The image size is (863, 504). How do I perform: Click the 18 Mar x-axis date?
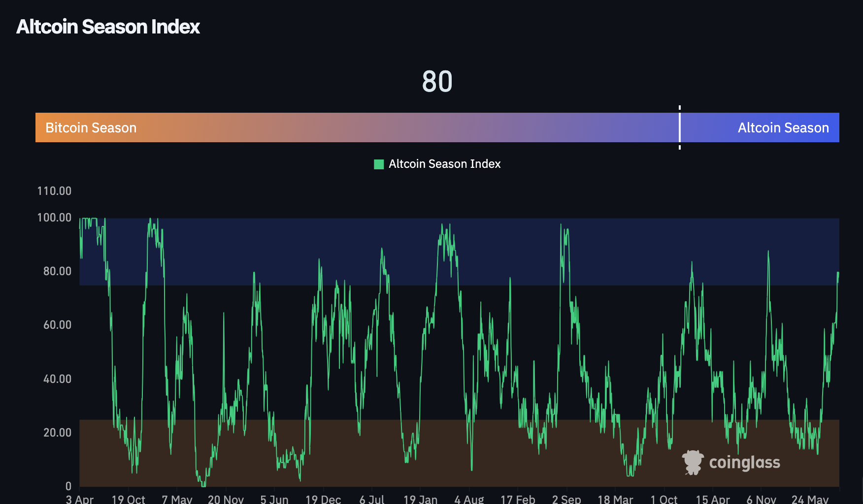[615, 499]
